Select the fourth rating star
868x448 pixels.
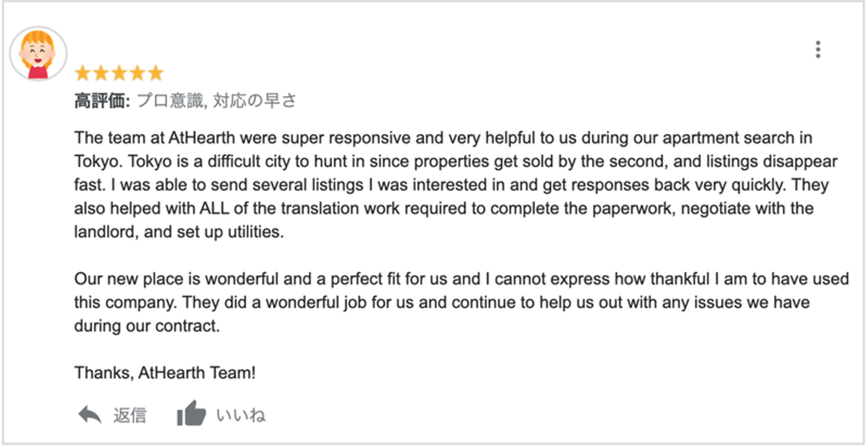(x=137, y=74)
